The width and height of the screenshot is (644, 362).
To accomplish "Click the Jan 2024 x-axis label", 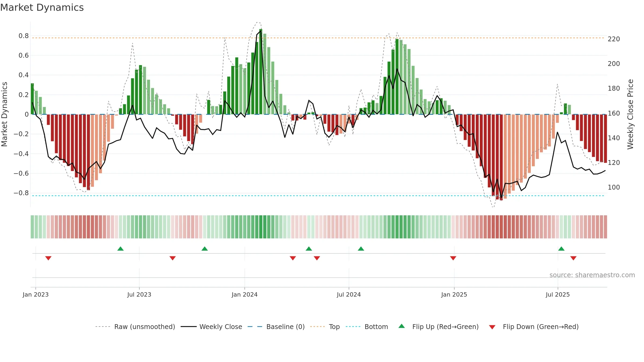I will tap(245, 294).
